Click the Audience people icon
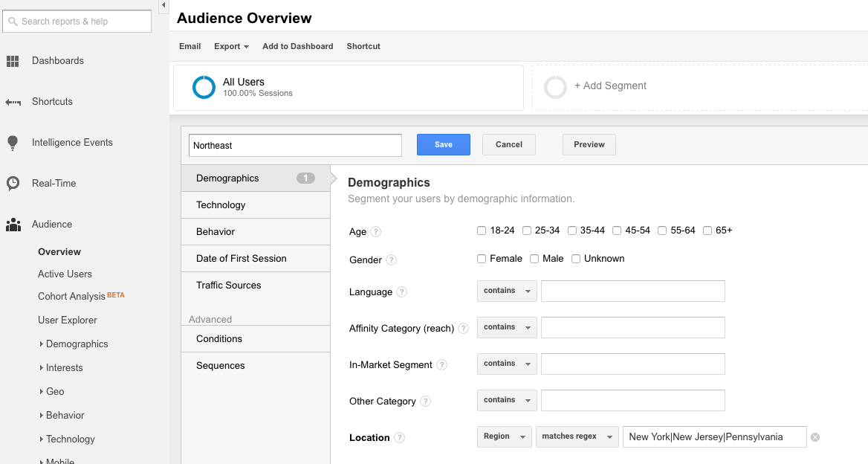 (x=13, y=225)
